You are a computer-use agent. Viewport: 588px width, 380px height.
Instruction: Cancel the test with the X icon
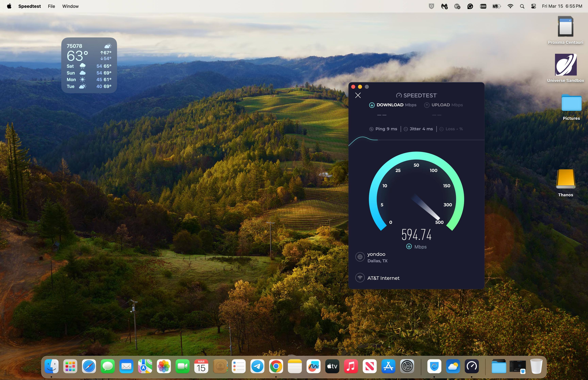358,95
